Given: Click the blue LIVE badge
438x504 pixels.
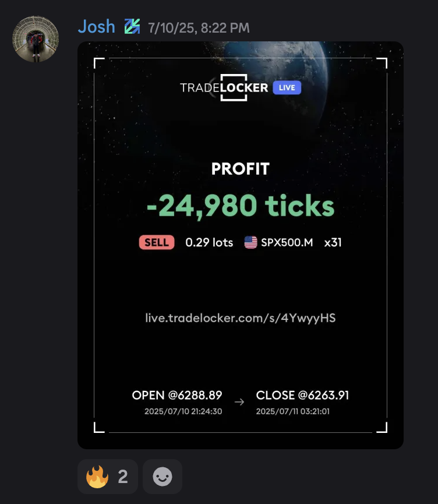Looking at the screenshot, I should [x=287, y=88].
